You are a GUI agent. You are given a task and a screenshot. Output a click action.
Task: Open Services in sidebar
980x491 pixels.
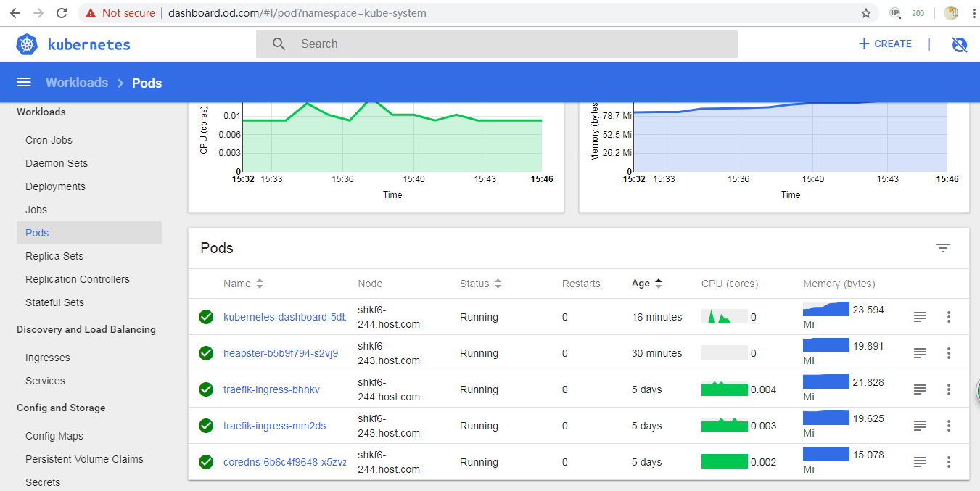click(x=45, y=381)
